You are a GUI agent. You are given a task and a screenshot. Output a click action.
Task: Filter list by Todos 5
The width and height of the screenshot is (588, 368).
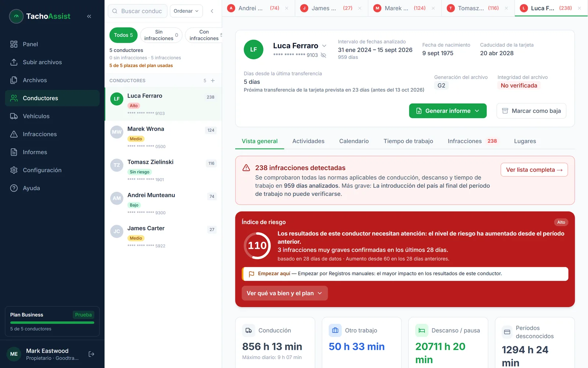pos(123,35)
